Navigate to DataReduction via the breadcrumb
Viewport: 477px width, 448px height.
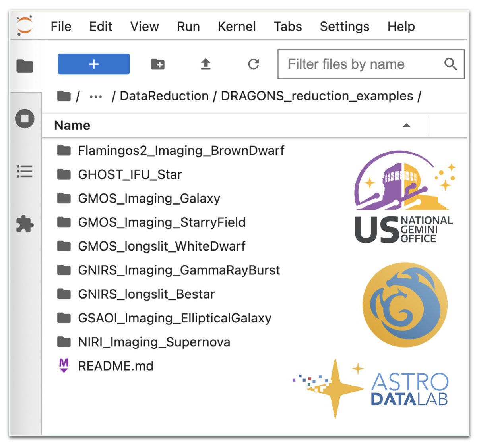click(164, 96)
